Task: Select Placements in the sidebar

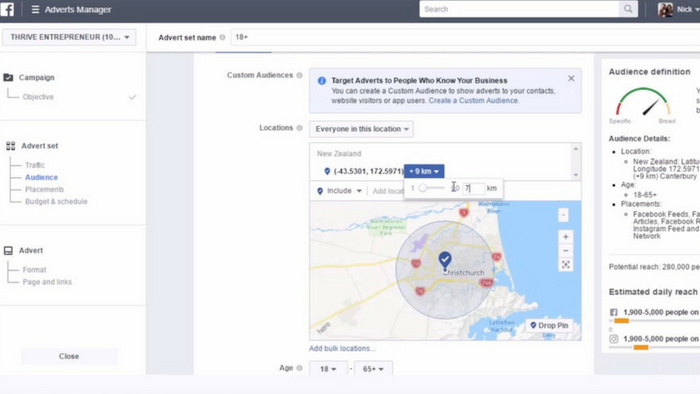Action: [45, 189]
